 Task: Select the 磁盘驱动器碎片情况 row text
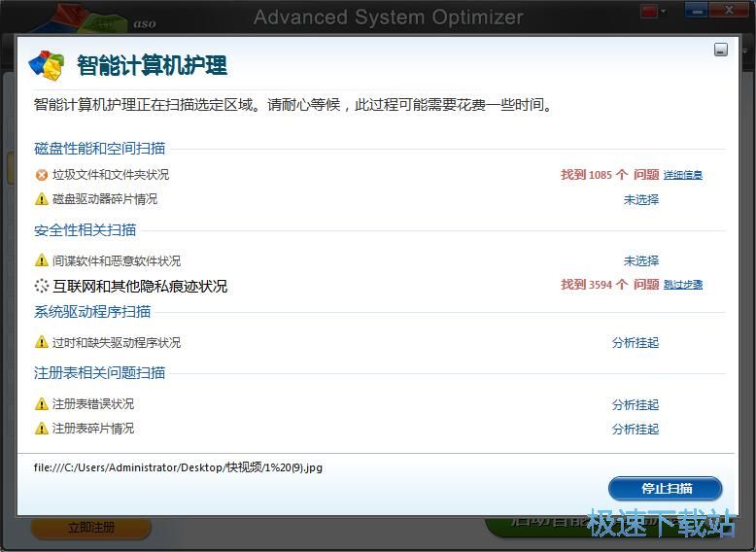point(105,199)
